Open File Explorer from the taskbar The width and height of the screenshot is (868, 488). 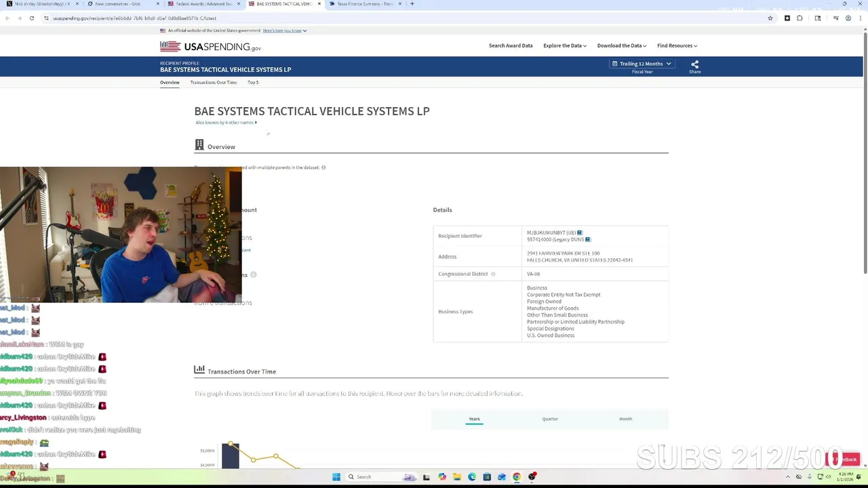[x=457, y=476]
